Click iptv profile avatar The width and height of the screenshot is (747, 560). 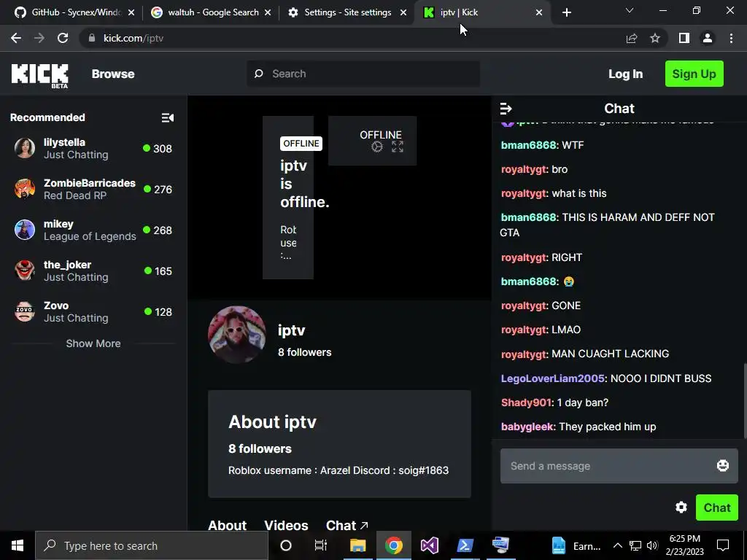(x=237, y=335)
